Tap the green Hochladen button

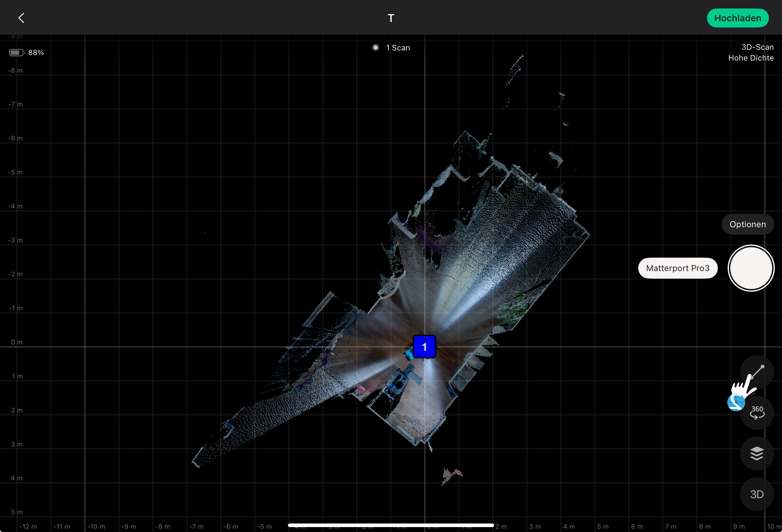click(x=737, y=18)
